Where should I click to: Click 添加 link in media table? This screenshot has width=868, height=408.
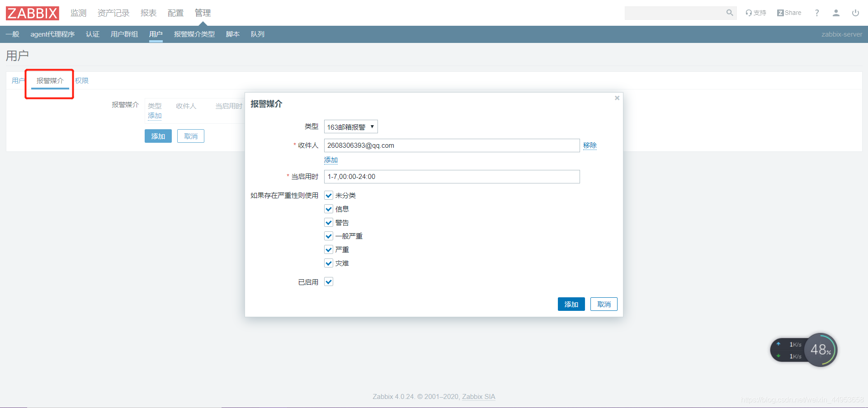pos(155,116)
